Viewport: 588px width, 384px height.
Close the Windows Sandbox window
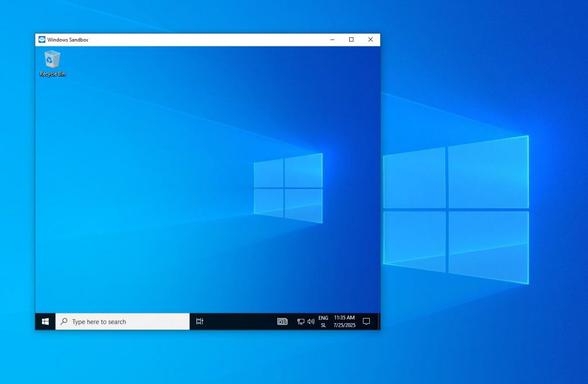370,40
